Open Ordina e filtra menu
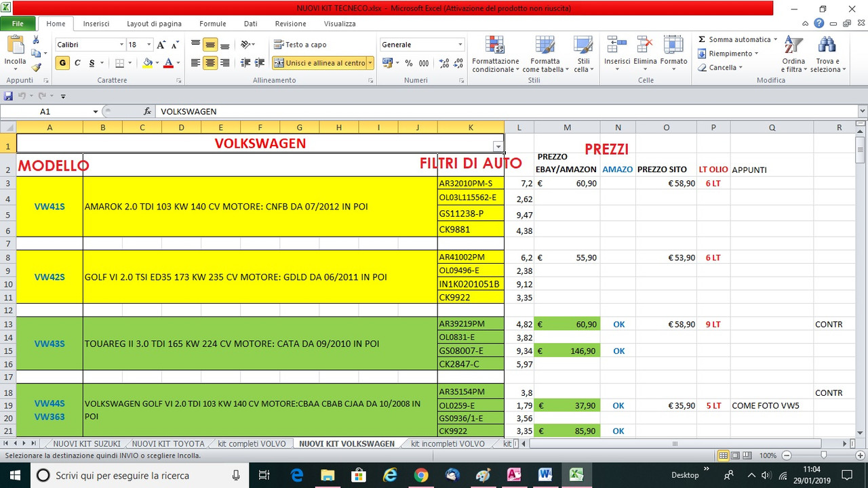This screenshot has height=488, width=868. pyautogui.click(x=793, y=54)
